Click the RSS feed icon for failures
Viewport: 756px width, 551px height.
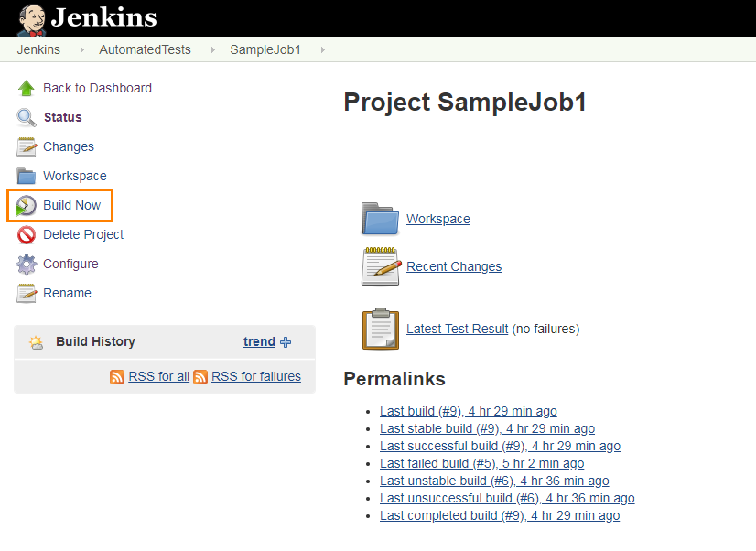point(200,377)
